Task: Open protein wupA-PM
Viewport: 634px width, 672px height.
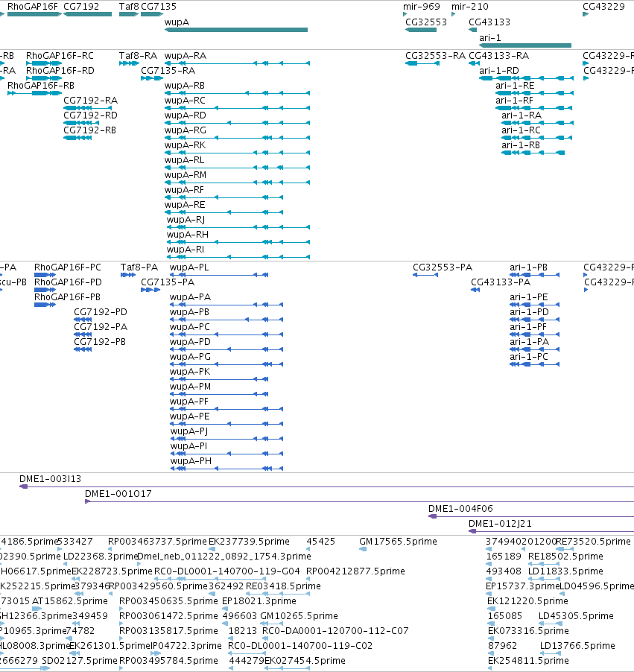Action: coord(190,387)
